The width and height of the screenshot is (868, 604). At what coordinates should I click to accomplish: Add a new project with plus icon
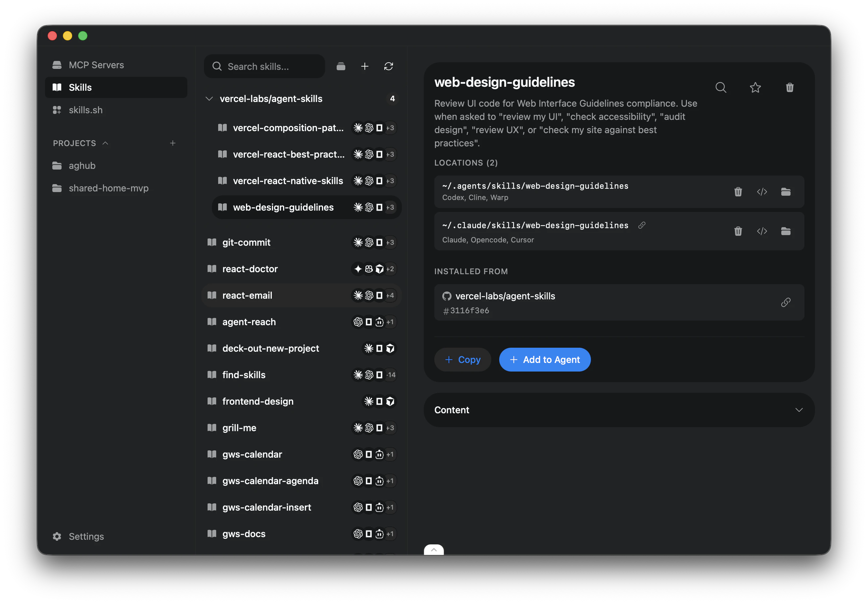pos(173,143)
